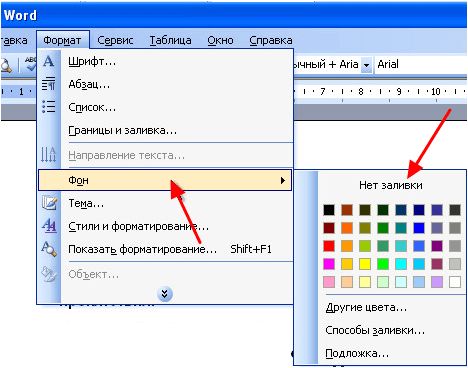
Task: Pick the pure blue swatch
Action: (x=419, y=228)
